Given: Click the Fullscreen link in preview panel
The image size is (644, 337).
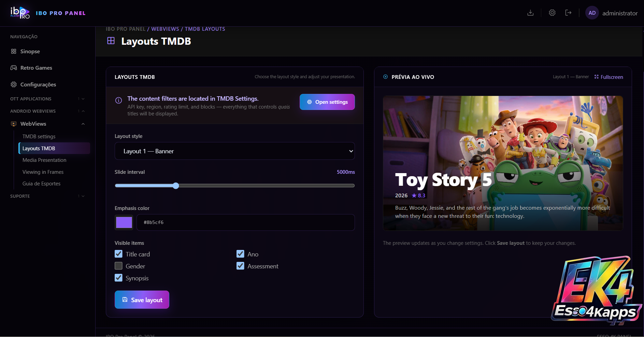Looking at the screenshot, I should point(609,77).
